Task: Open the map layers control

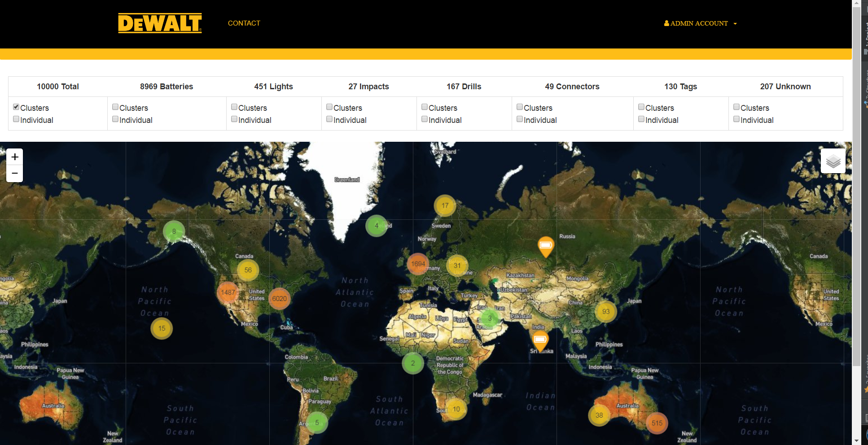Action: click(833, 161)
